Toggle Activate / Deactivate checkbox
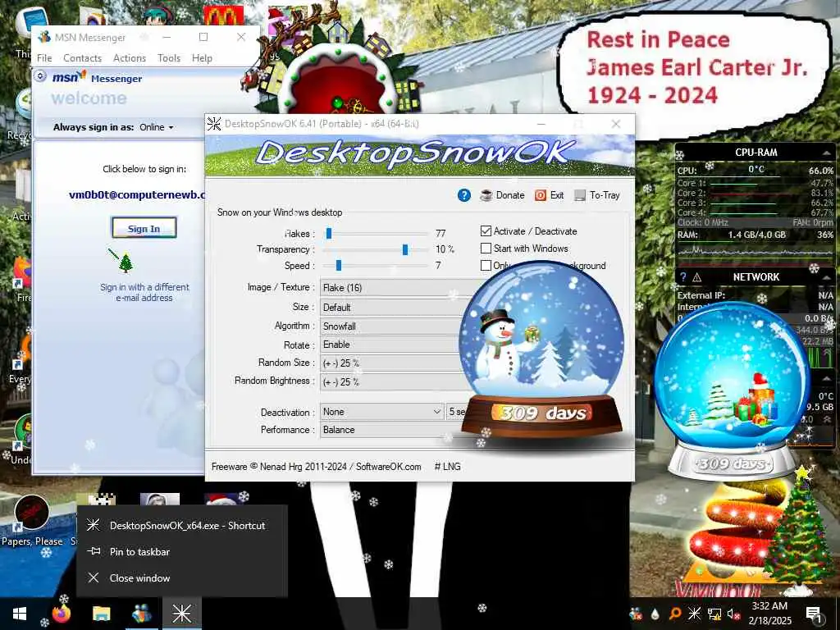The height and width of the screenshot is (630, 840). pos(486,231)
